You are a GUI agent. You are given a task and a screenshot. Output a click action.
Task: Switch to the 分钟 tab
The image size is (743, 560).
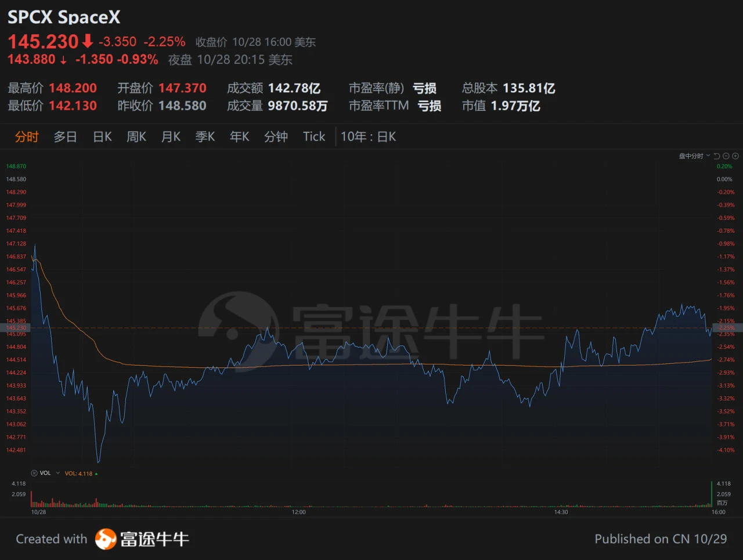pos(276,137)
